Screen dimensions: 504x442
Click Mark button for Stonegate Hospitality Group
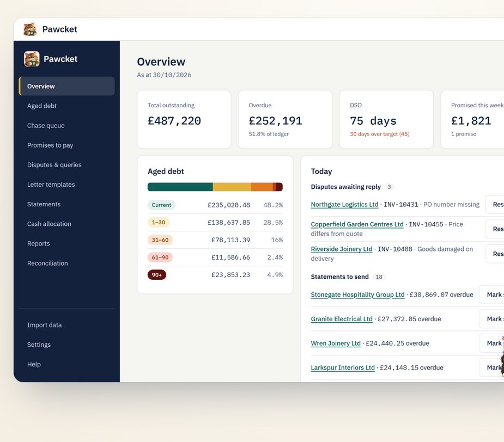pos(492,294)
